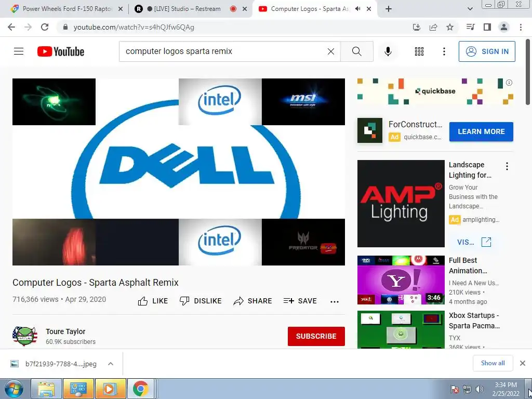Image resolution: width=532 pixels, height=399 pixels.
Task: Click the share page icon in address bar
Action: click(433, 27)
